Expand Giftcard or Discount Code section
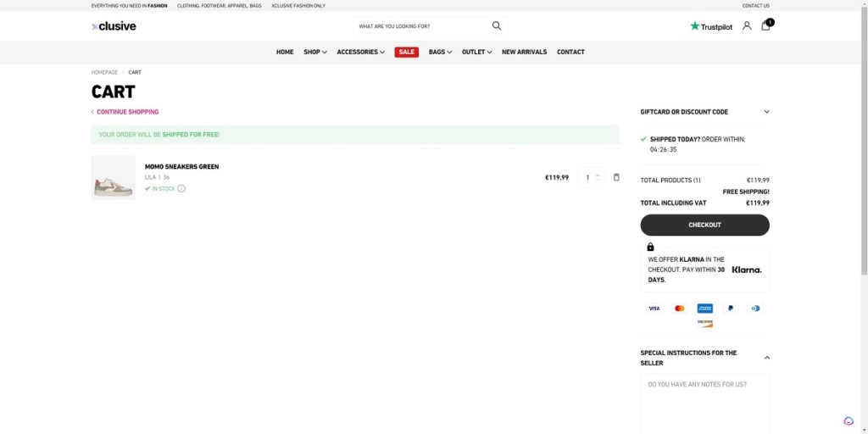The image size is (868, 434). tap(766, 112)
